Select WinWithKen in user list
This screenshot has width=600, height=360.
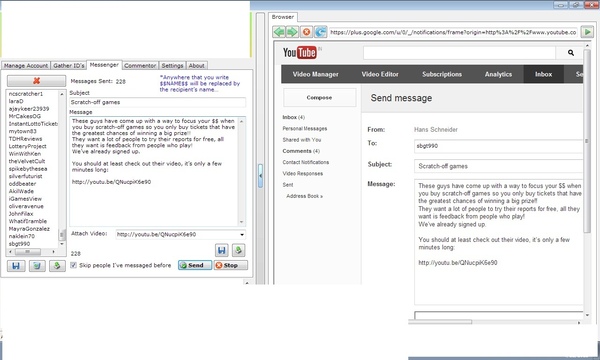point(24,154)
